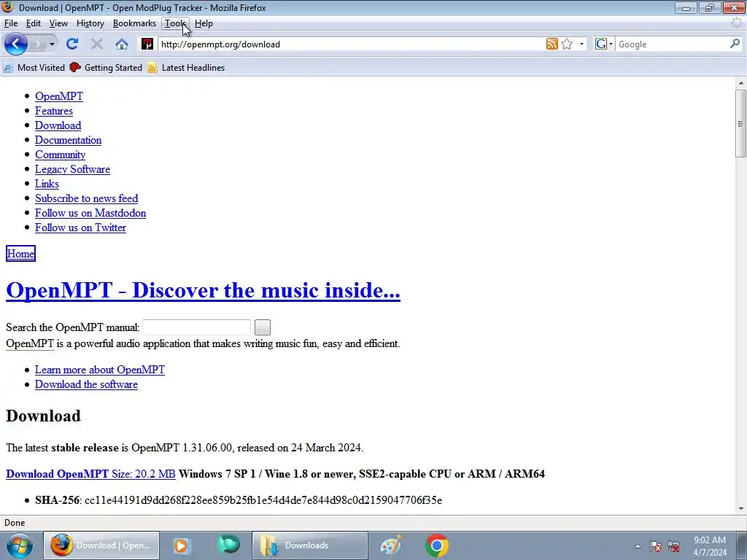747x560 pixels.
Task: Open the Paint palette taskbar icon
Action: (391, 545)
